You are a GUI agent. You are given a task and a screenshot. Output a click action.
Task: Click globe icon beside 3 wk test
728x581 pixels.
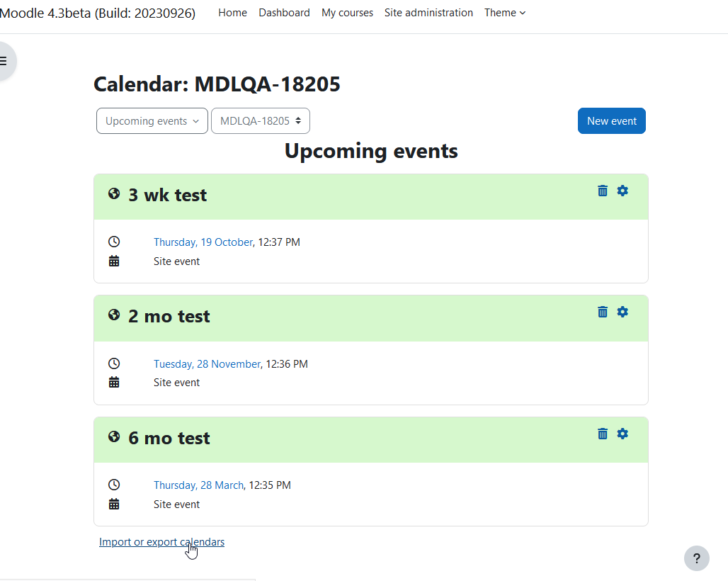coord(114,193)
